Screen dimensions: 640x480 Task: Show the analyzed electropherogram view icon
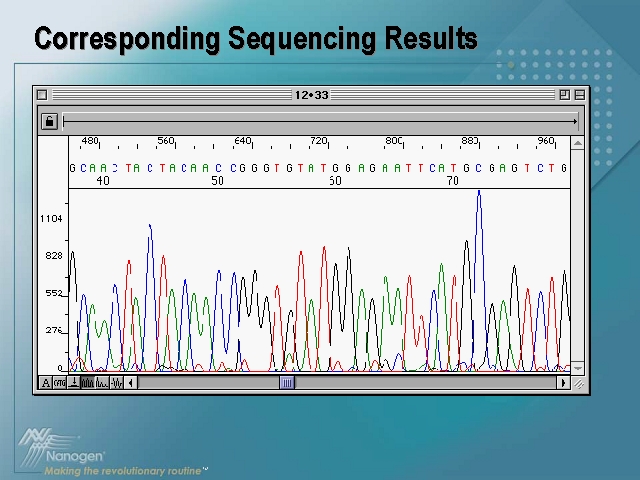tap(88, 382)
